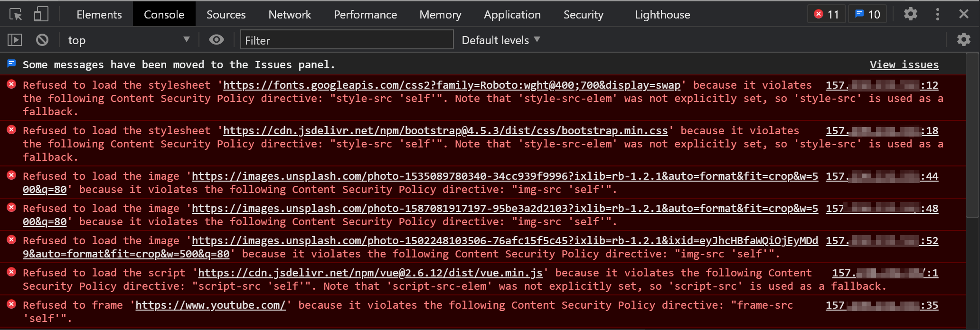Select the Lighthouse tab

point(662,14)
